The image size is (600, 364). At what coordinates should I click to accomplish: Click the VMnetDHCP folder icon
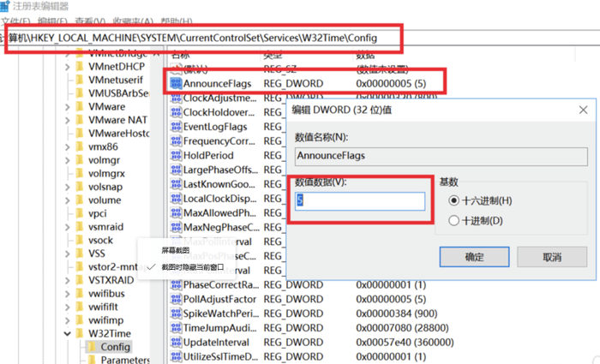(80, 67)
